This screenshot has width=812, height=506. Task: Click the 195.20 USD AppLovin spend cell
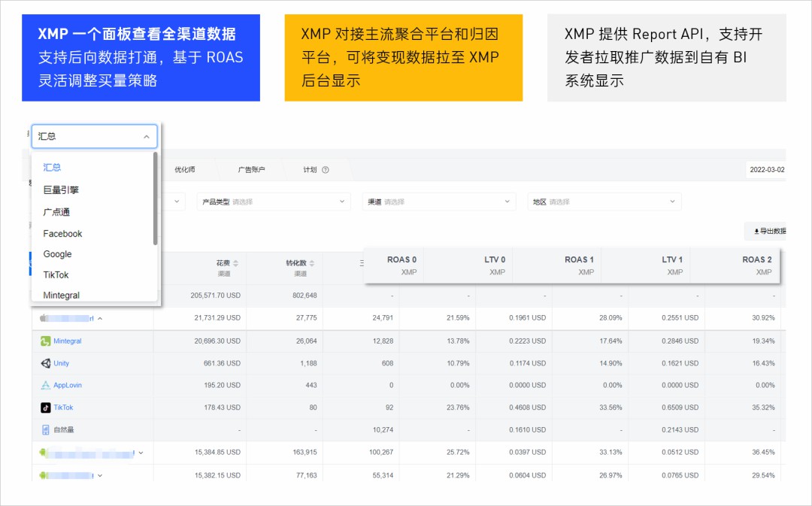point(222,385)
